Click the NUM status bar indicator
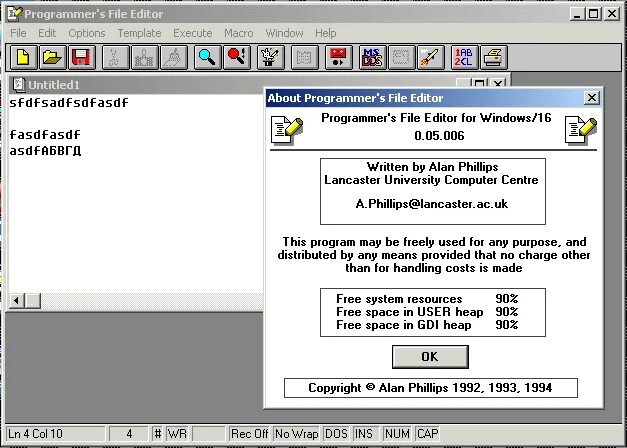627x448 pixels. [x=397, y=434]
